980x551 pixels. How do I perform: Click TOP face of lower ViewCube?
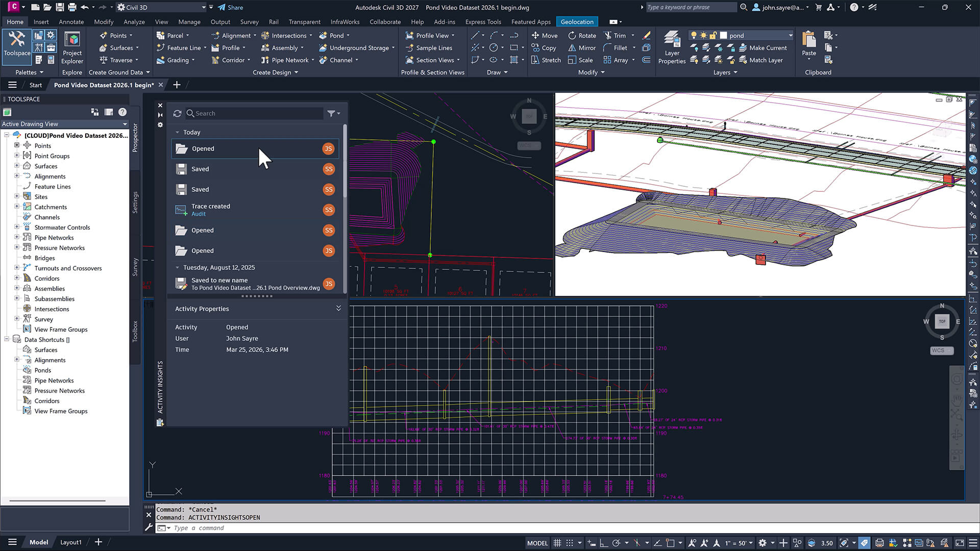coord(942,321)
